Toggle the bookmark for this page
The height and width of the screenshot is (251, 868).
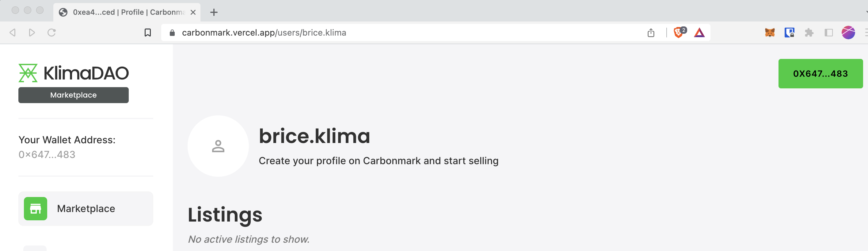click(148, 33)
